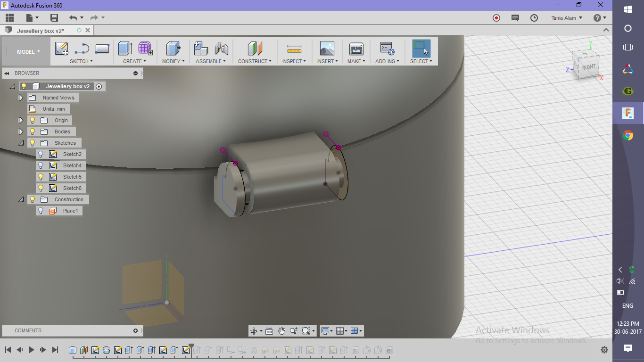Choose the Extrude tool in Create
The image size is (644, 362).
coord(125,49)
